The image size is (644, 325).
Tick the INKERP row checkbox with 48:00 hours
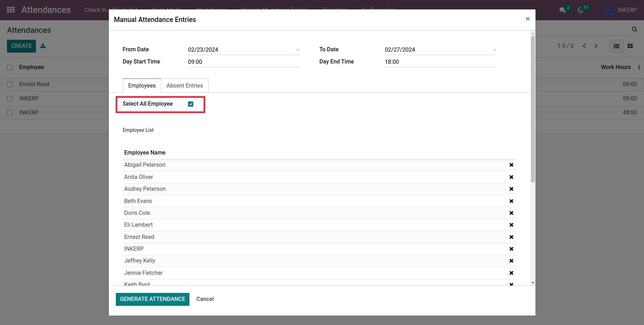coord(10,113)
